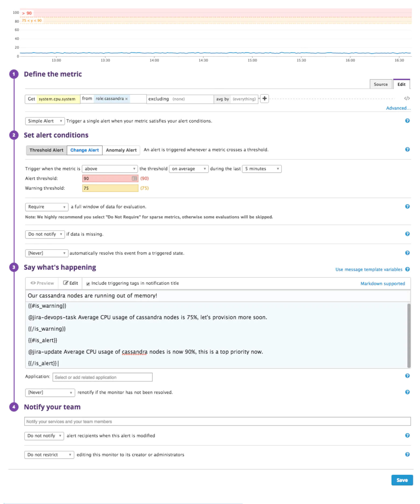Click the help icon next to the missing data setting

[x=407, y=234]
